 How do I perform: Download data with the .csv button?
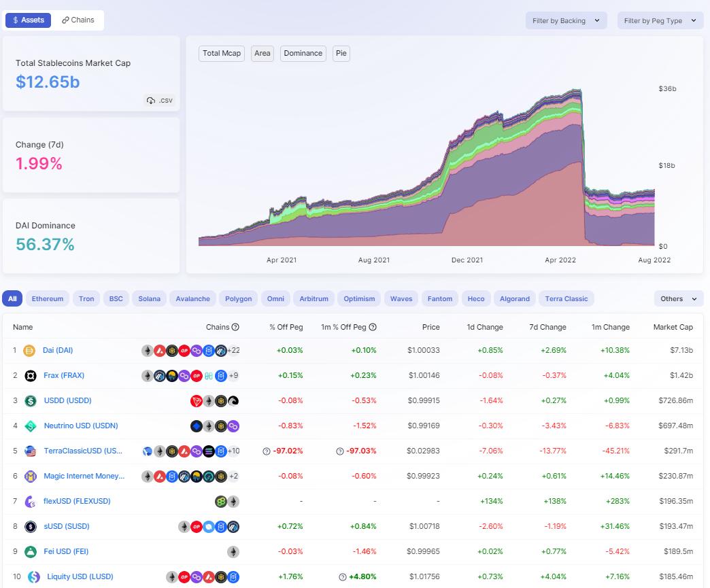tap(160, 101)
